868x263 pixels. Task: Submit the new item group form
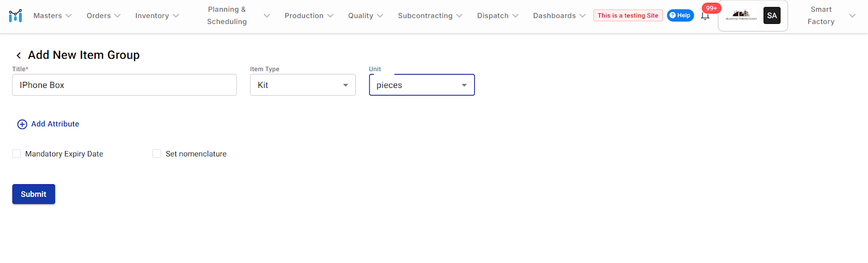click(34, 194)
